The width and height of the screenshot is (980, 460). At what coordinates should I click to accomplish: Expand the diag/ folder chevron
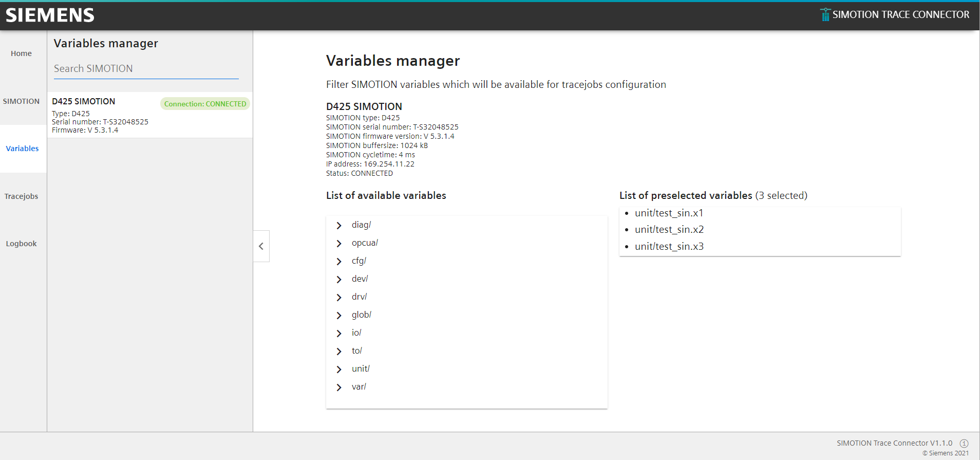click(x=339, y=226)
